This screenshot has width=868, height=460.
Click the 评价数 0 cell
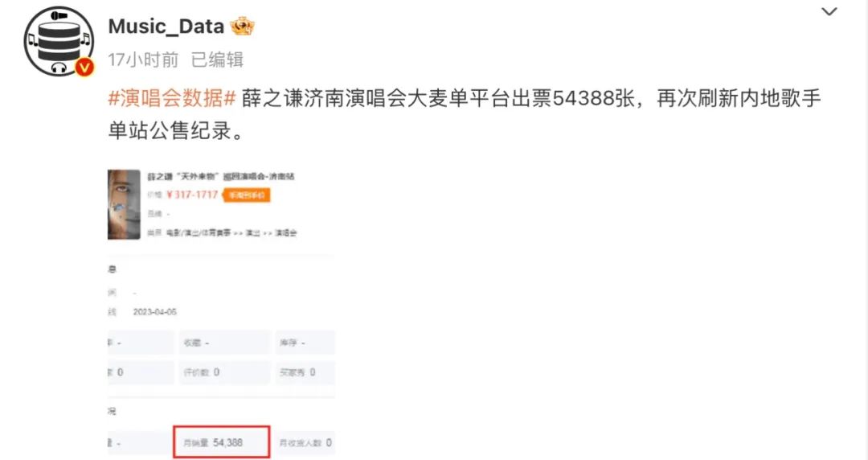[223, 372]
